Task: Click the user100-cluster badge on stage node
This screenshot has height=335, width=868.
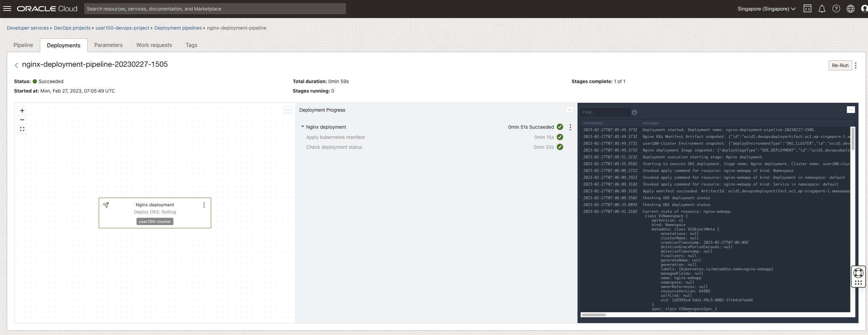Action: (x=155, y=222)
